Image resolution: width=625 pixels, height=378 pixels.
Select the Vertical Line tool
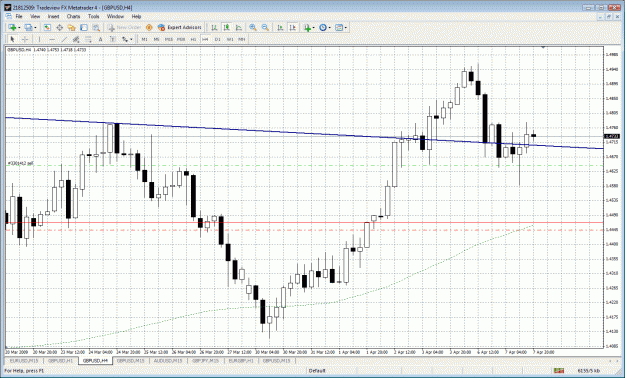[x=39, y=39]
